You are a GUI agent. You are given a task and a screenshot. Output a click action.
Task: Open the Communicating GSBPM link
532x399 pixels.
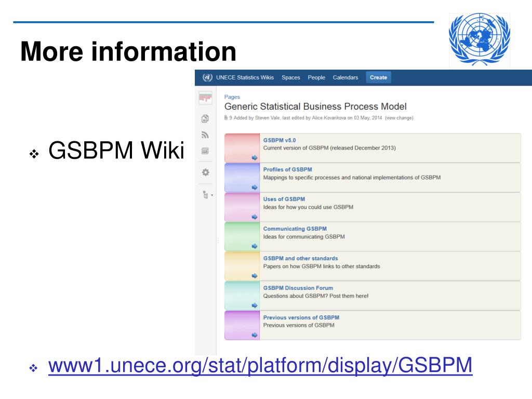coord(295,229)
